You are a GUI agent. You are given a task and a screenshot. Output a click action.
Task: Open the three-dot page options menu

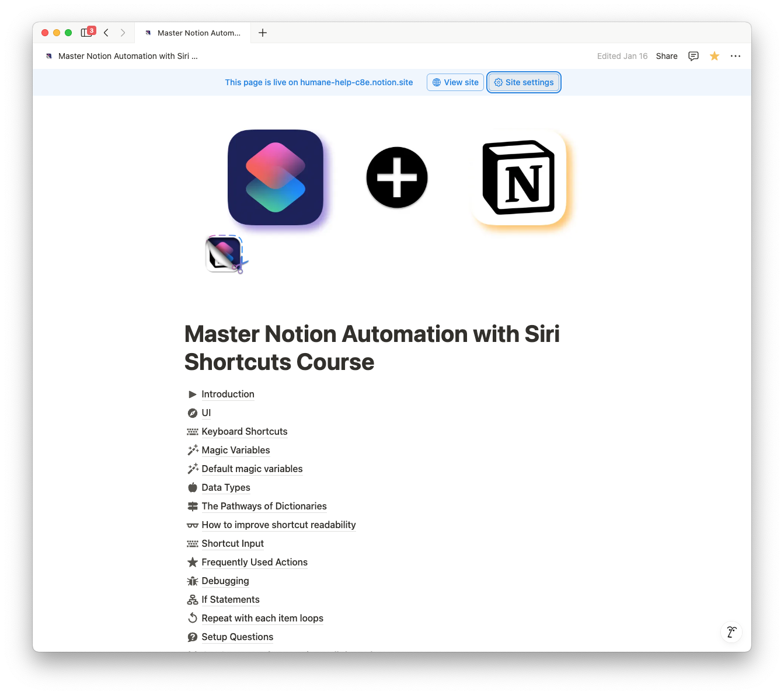[736, 56]
